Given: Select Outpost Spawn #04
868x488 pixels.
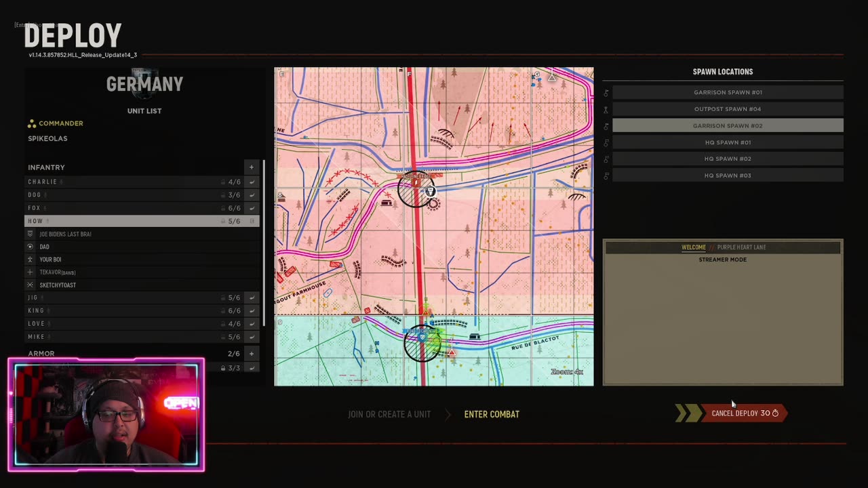Looking at the screenshot, I should [728, 109].
